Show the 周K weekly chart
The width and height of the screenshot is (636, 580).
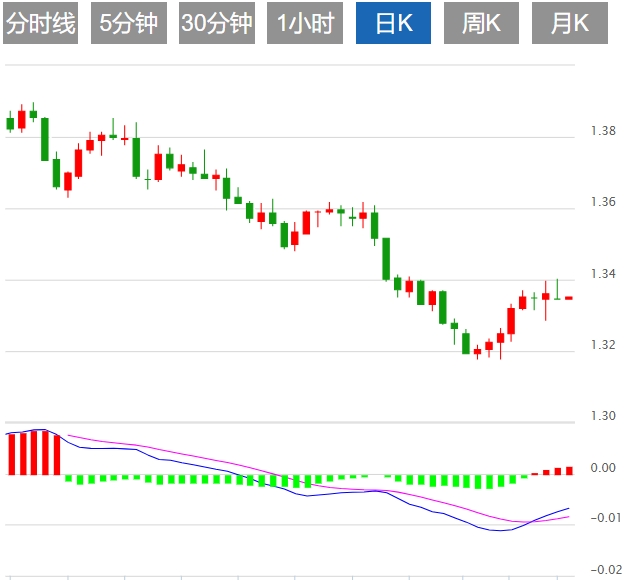click(481, 24)
